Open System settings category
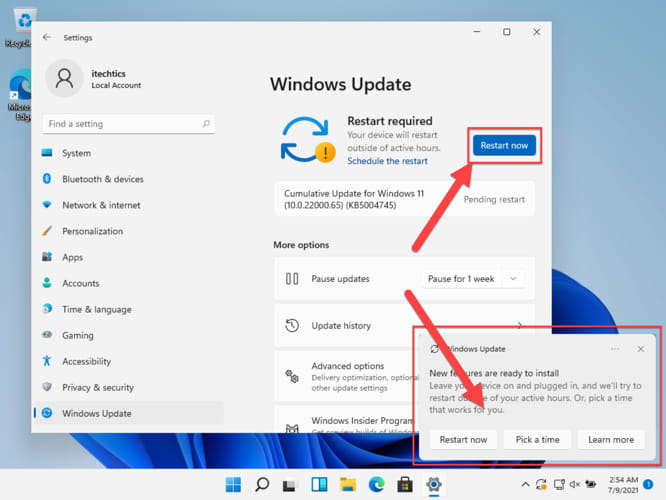The height and width of the screenshot is (500, 666). point(127,153)
